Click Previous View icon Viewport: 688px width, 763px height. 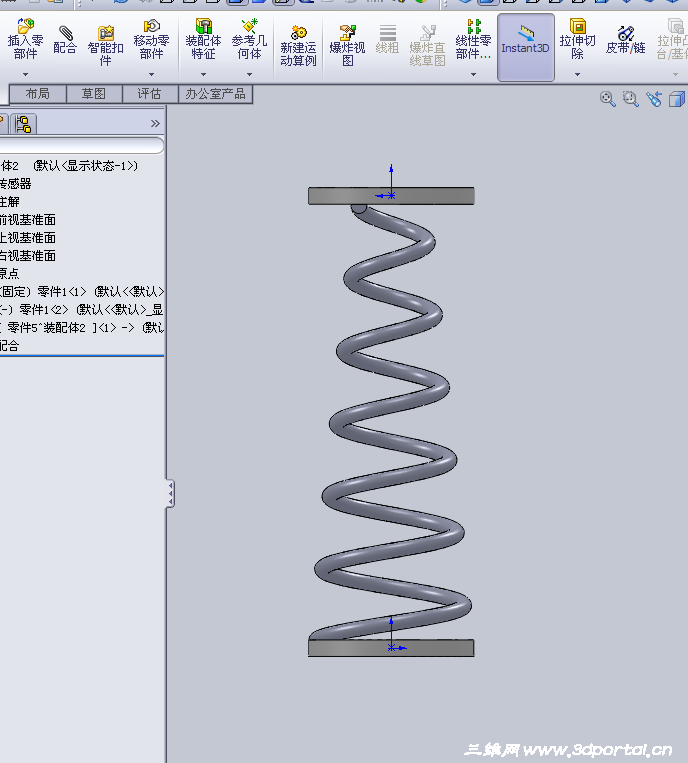coord(654,99)
